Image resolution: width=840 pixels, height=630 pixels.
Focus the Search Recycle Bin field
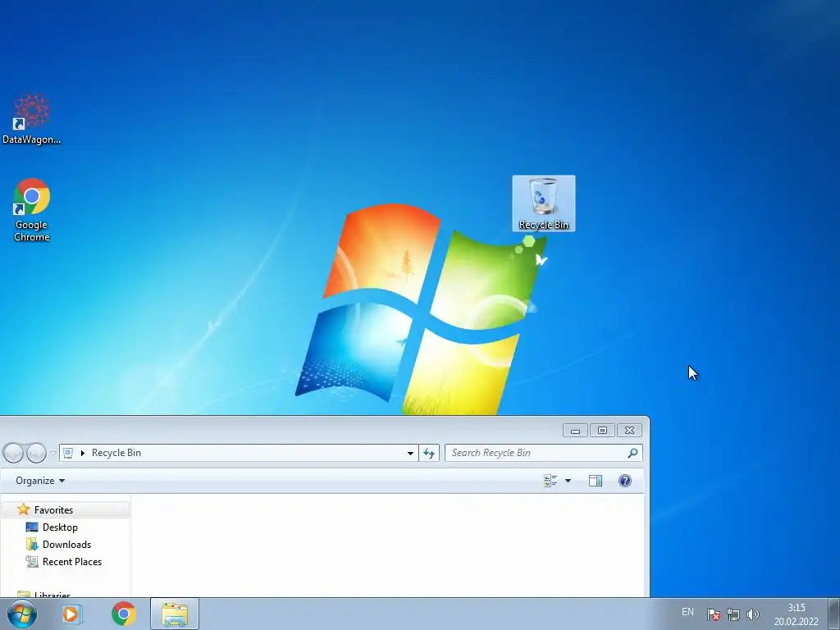pyautogui.click(x=543, y=453)
